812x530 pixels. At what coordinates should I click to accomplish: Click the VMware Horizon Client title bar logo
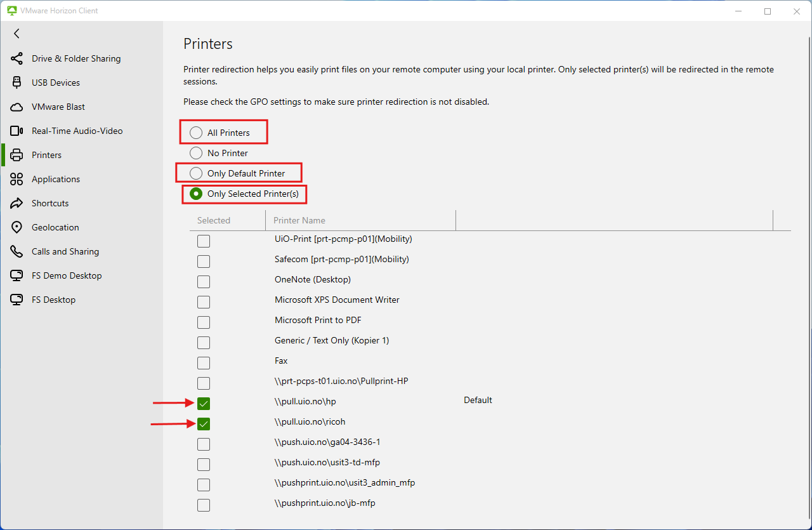(x=12, y=11)
